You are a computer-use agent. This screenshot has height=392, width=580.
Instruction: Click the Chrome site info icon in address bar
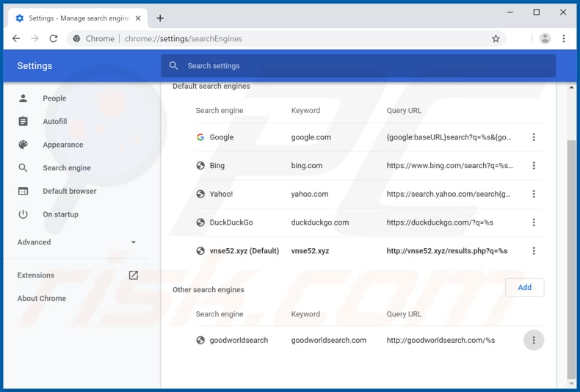point(76,38)
